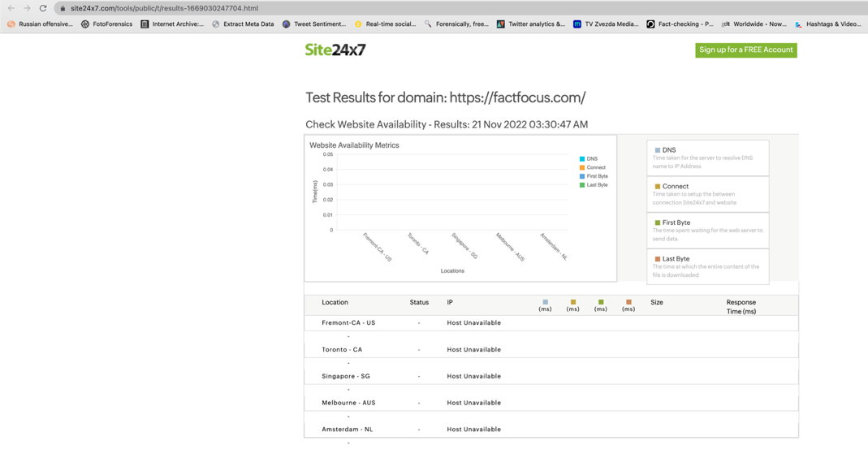Click the Location column header
The width and height of the screenshot is (868, 458).
click(335, 302)
